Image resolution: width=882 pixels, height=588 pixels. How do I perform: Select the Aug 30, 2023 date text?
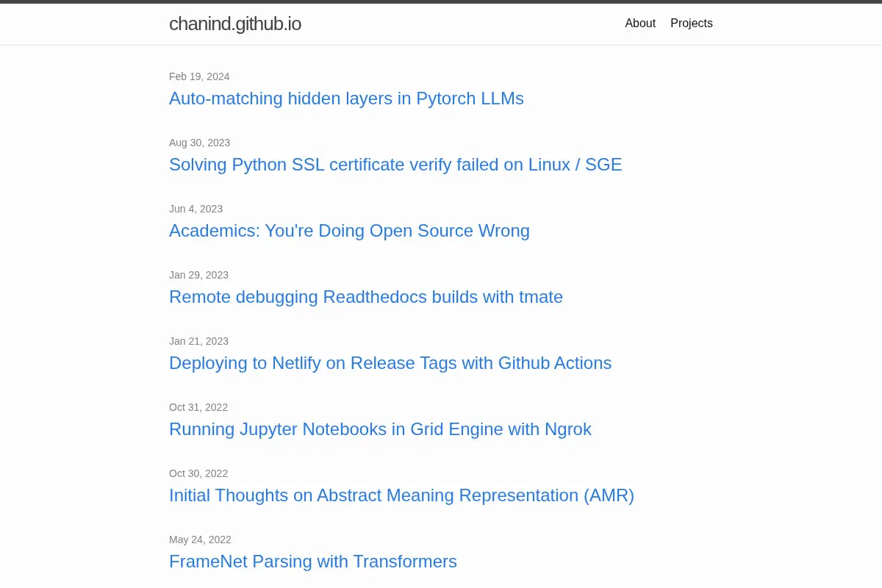click(x=200, y=143)
